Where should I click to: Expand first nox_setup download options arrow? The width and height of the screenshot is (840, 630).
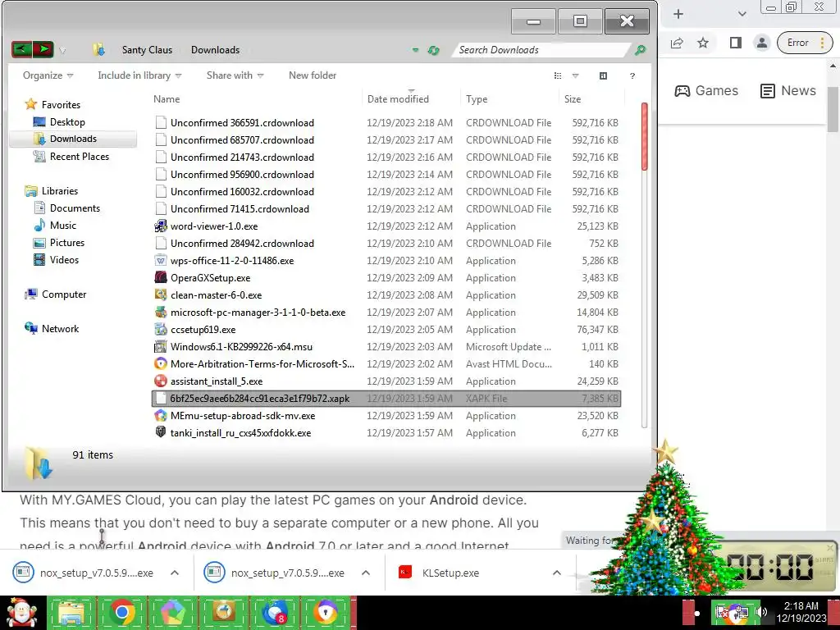point(175,573)
